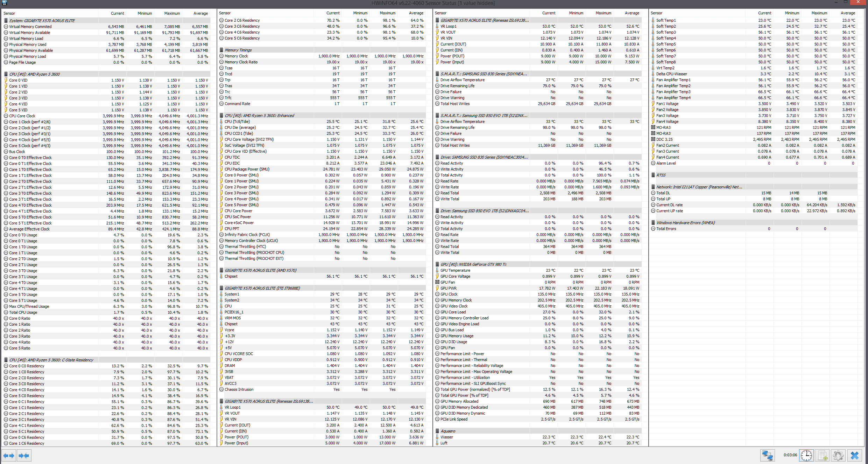Click the fan icon beside the GPU Fan 0 RPM row
The height and width of the screenshot is (464, 868).
pyautogui.click(x=437, y=282)
